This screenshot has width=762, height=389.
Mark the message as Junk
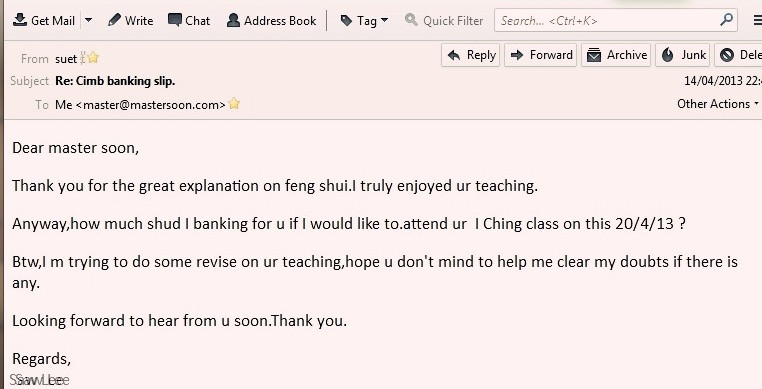(682, 55)
